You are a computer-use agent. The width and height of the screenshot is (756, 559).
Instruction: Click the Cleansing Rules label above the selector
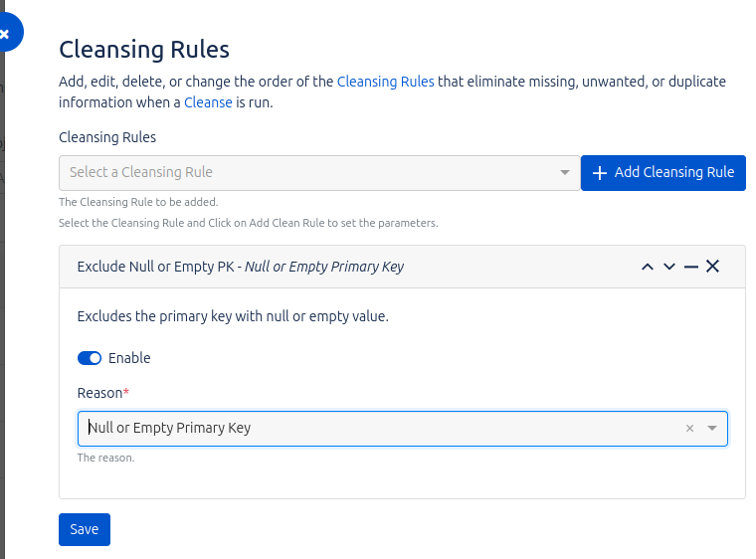click(107, 137)
